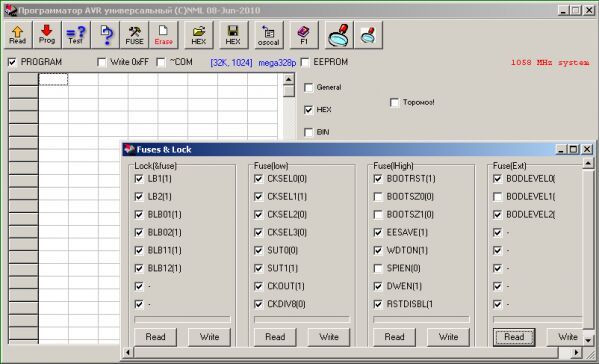Click Write button under Fuse(Ext)
Screen dimensions: 599x364
click(x=565, y=337)
